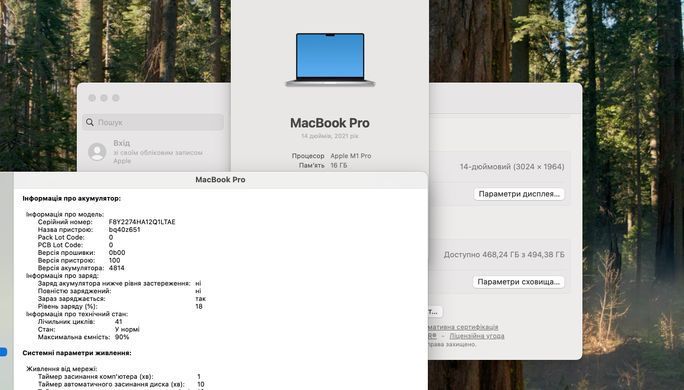Click the Інформація про акумулятор heading
684x390 pixels.
72,198
